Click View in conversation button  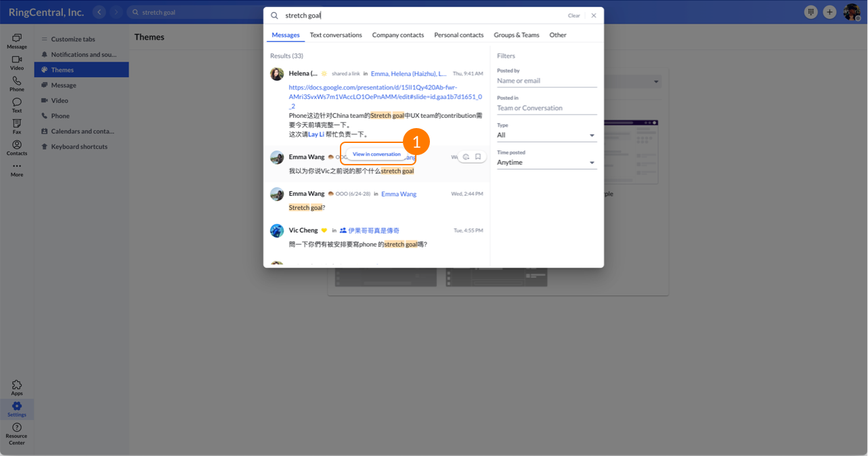click(x=376, y=154)
